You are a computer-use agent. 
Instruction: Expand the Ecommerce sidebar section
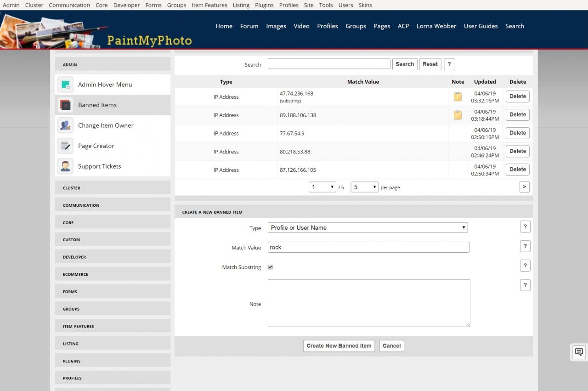[113, 274]
